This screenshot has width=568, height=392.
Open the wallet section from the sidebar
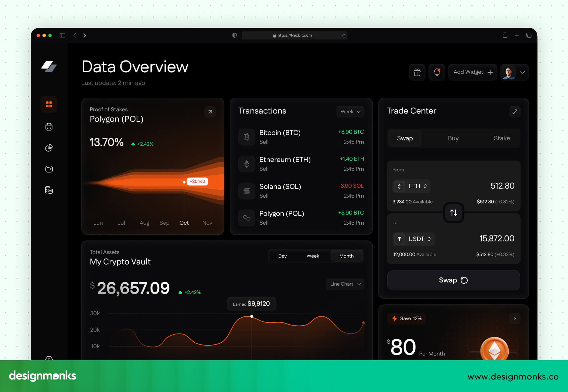click(49, 169)
